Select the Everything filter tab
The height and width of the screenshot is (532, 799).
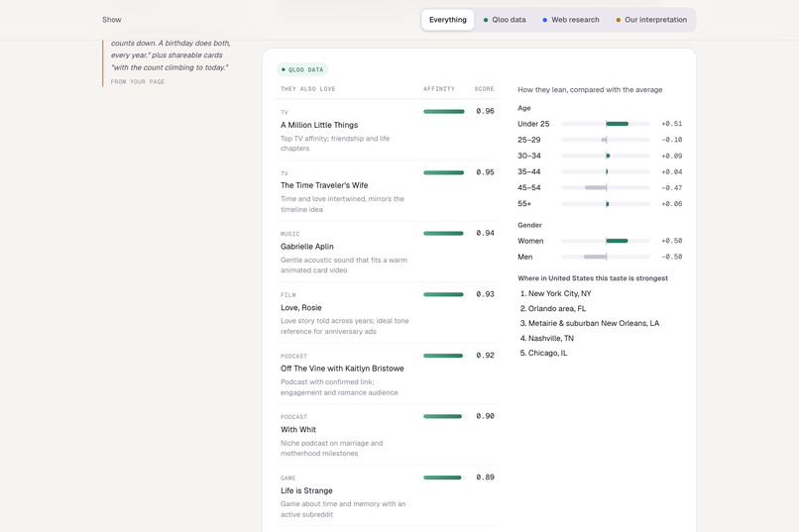tap(447, 20)
